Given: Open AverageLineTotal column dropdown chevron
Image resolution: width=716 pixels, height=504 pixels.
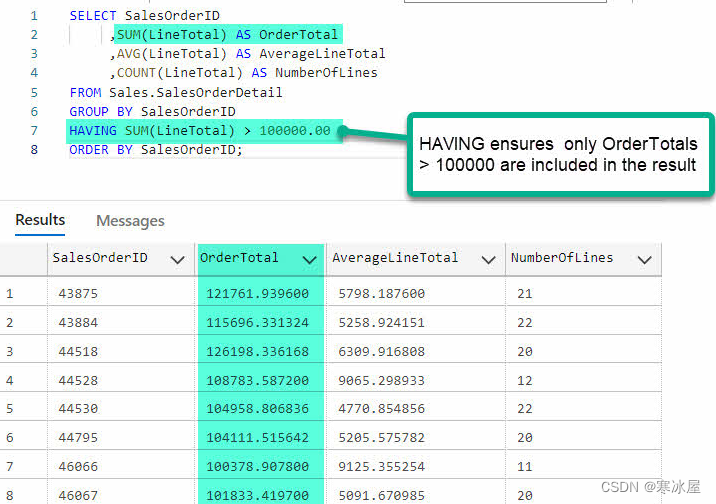Looking at the screenshot, I should pos(489,260).
